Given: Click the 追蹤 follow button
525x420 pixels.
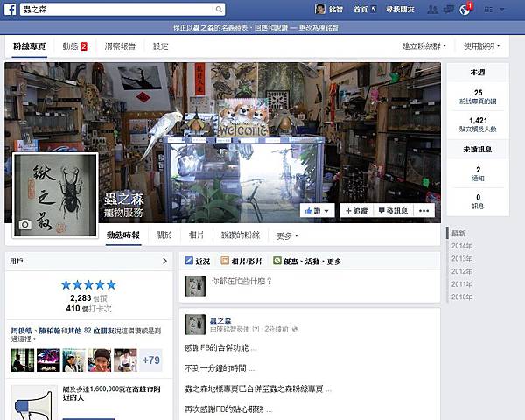Looking at the screenshot, I should point(357,211).
